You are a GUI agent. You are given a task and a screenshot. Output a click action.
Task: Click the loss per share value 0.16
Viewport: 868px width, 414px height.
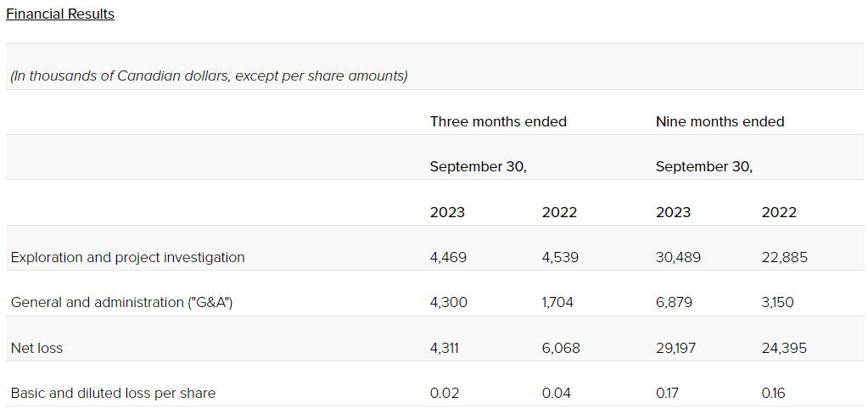click(x=774, y=393)
